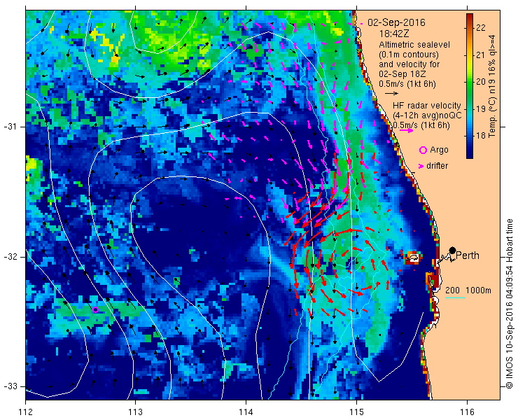Click the black Perth city marker dot

tap(452, 250)
